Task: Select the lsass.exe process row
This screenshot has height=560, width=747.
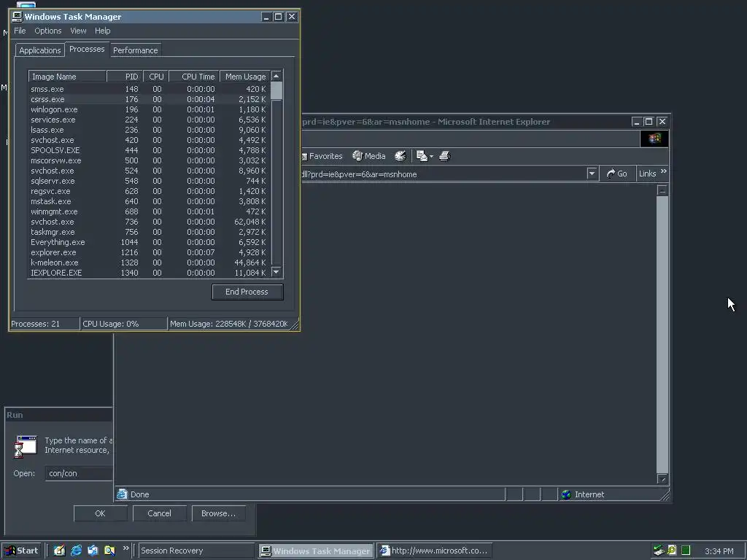Action: click(x=149, y=130)
